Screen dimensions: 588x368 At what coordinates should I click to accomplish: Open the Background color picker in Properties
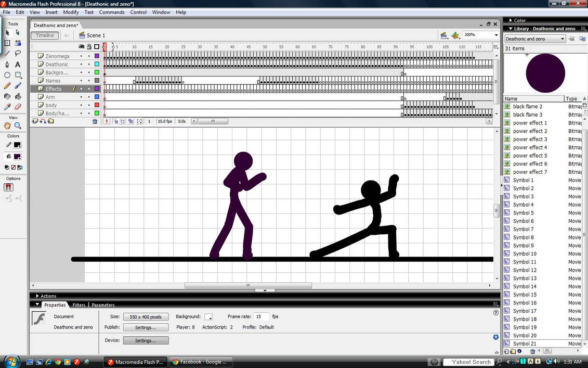[x=208, y=316]
